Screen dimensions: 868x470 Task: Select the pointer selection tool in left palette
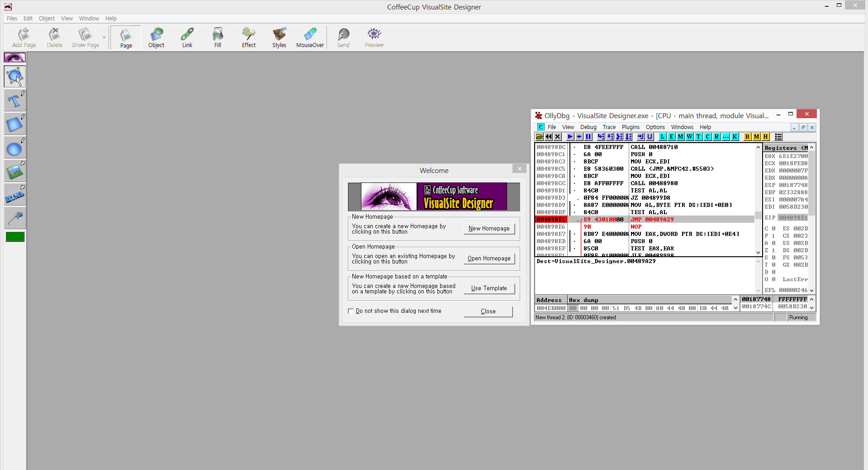click(15, 77)
